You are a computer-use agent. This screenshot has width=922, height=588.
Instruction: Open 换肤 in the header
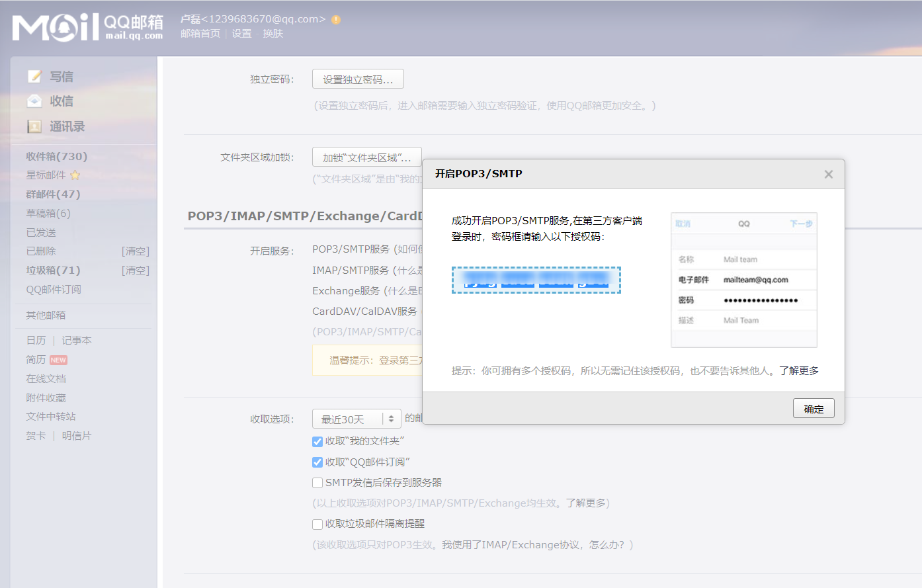point(272,34)
